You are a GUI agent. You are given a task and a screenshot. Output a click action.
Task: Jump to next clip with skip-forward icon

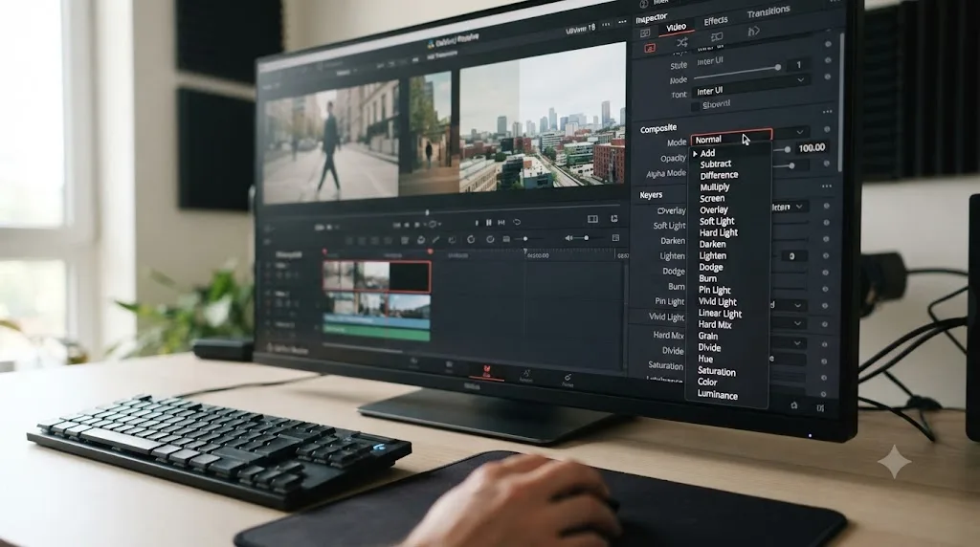pos(501,222)
